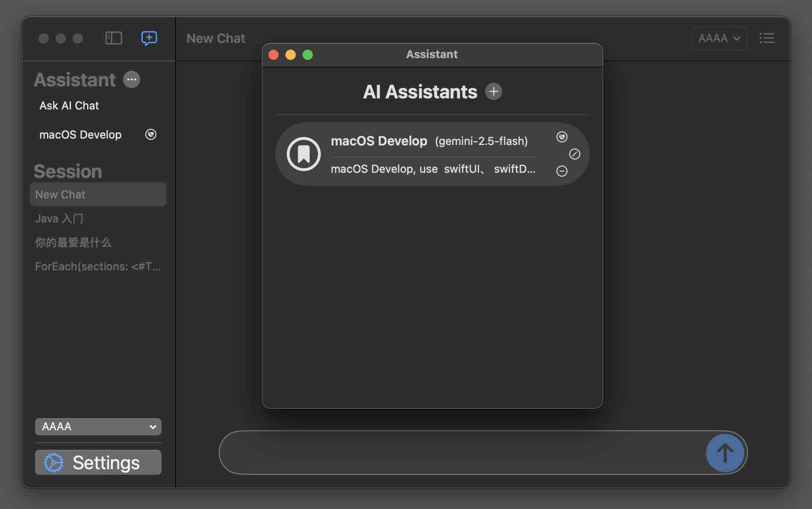Image resolution: width=812 pixels, height=509 pixels.
Task: Toggle favorite heart icon beside macOS Develop sidebar item
Action: point(150,134)
